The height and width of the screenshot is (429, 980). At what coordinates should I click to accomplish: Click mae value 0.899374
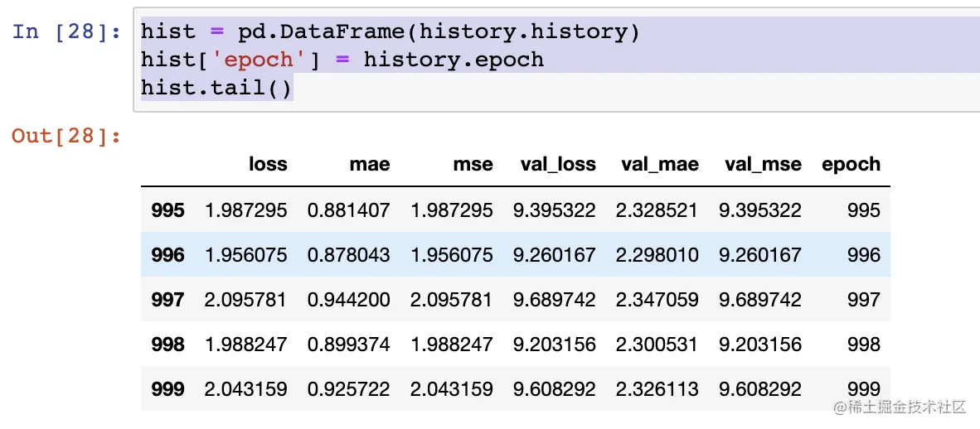(x=349, y=345)
